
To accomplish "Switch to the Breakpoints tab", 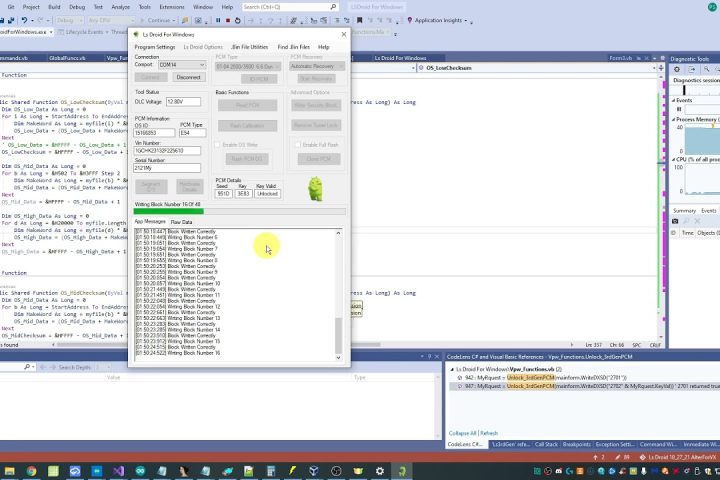I will 577,445.
